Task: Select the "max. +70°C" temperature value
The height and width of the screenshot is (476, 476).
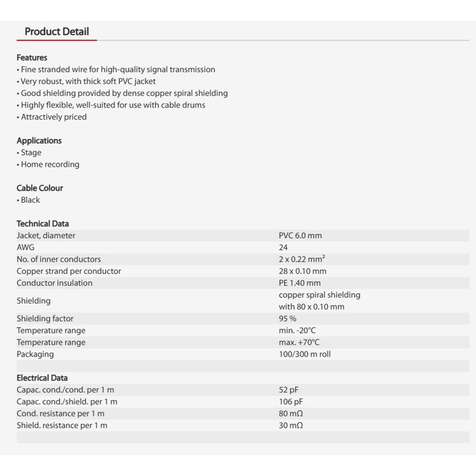Action: tap(299, 343)
